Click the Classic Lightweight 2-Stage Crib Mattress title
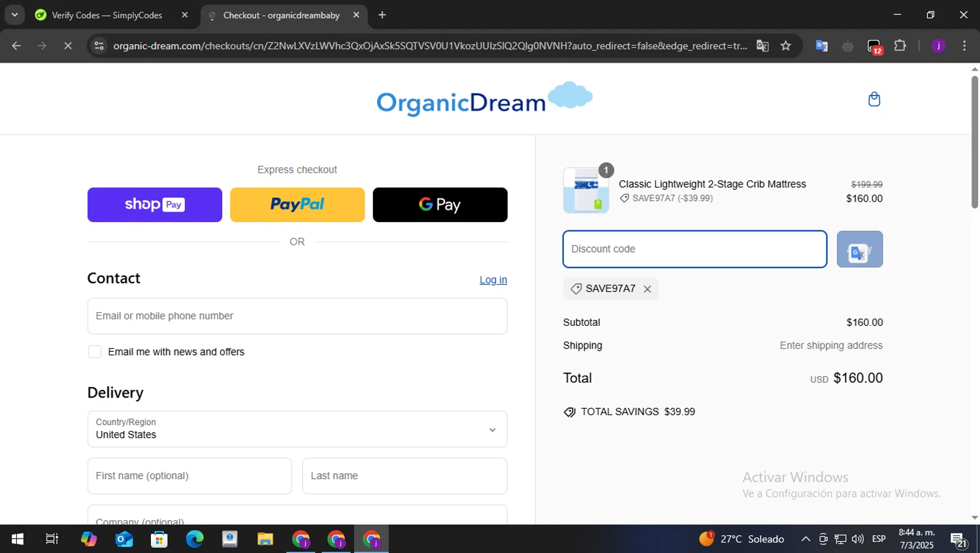The image size is (980, 553). point(712,184)
